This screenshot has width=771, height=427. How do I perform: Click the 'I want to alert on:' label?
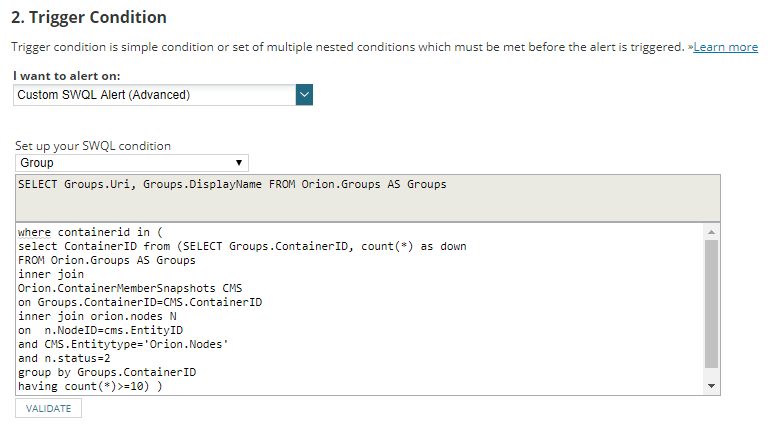coord(67,76)
